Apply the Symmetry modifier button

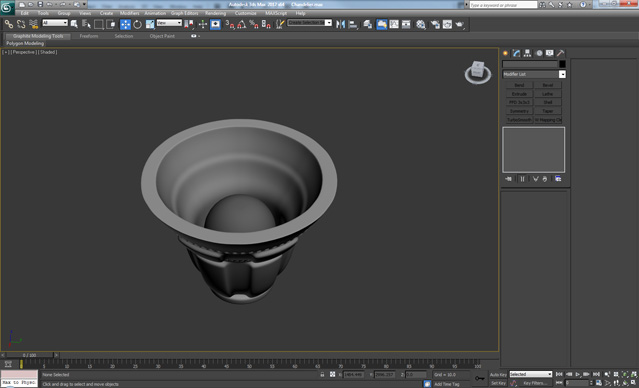pos(519,111)
